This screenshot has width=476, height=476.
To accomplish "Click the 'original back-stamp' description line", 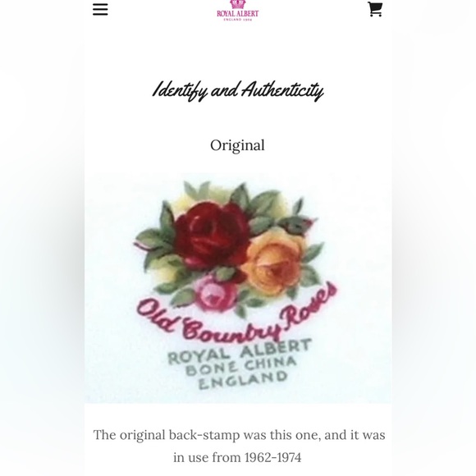I will (239, 435).
